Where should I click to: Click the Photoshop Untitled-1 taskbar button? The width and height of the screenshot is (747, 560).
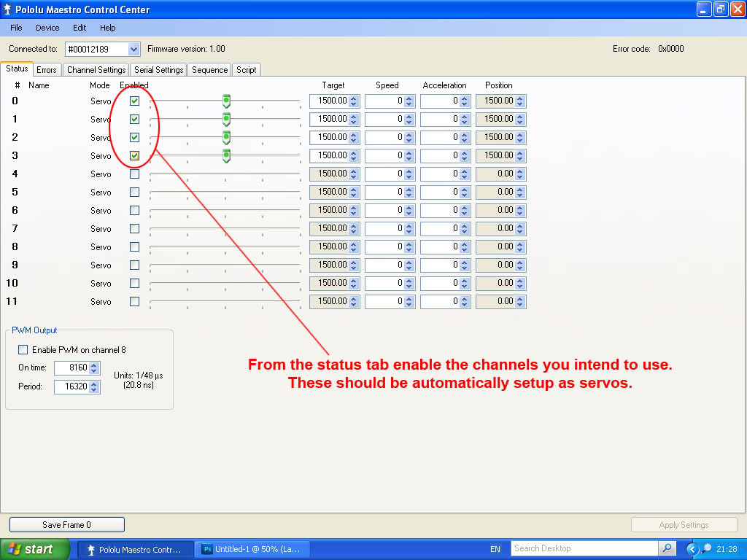(x=253, y=549)
